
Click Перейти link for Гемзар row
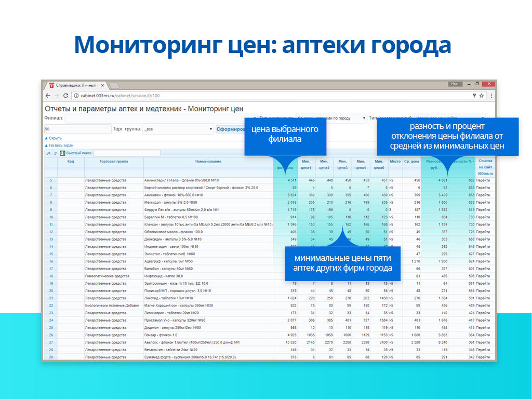click(x=483, y=335)
